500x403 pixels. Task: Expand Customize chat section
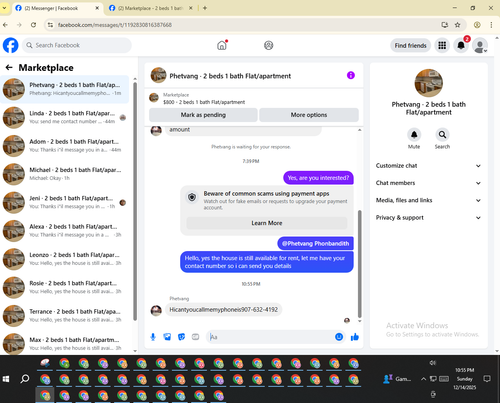pyautogui.click(x=428, y=166)
